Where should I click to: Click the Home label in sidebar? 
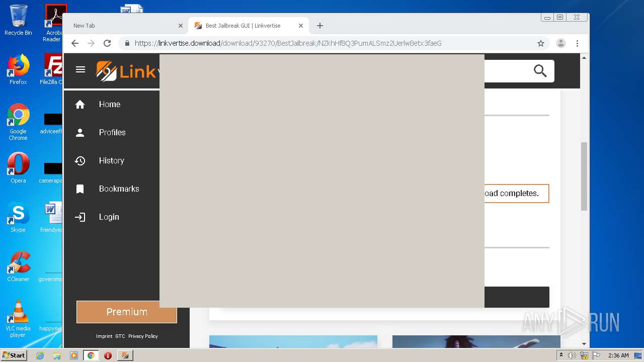[x=110, y=105]
